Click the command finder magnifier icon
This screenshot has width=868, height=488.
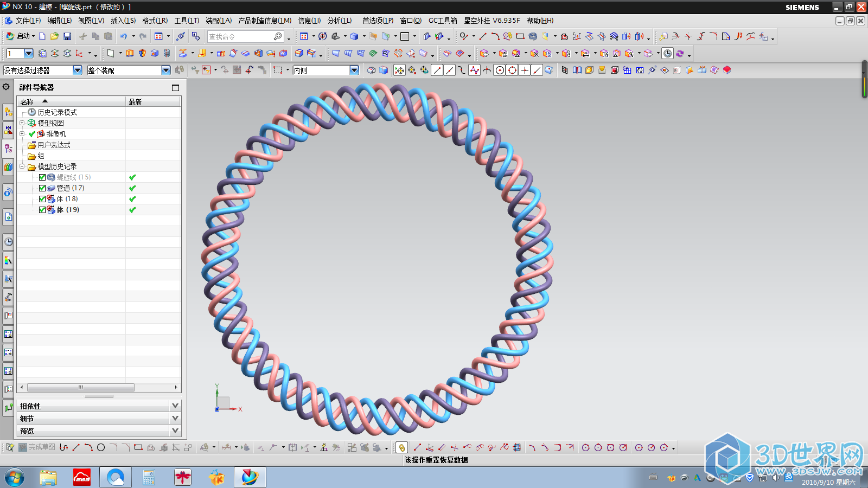(x=278, y=36)
